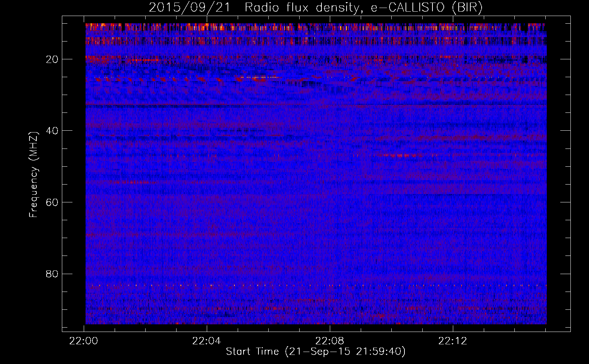Click the "22:12" time tick label
589x364 pixels.
point(452,341)
